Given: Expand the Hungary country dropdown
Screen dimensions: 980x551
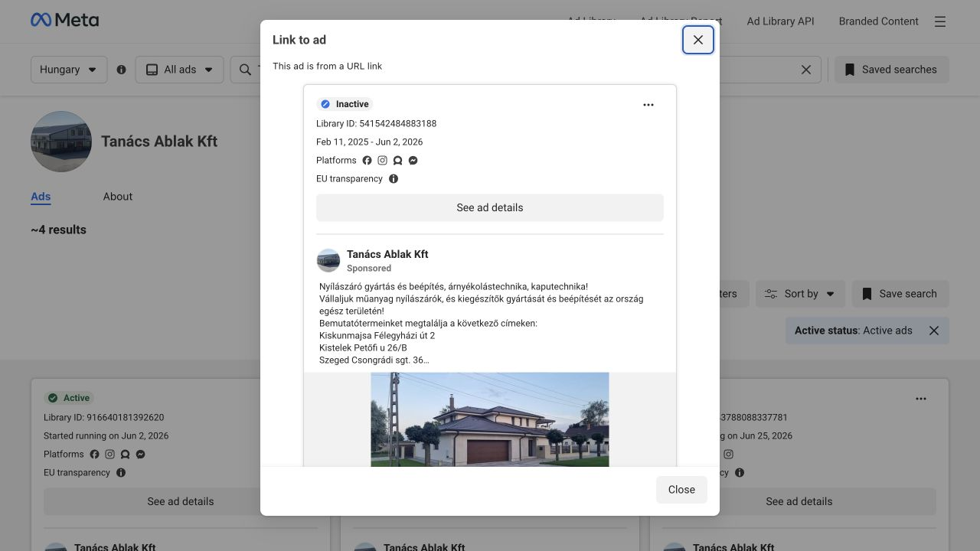Looking at the screenshot, I should 69,70.
